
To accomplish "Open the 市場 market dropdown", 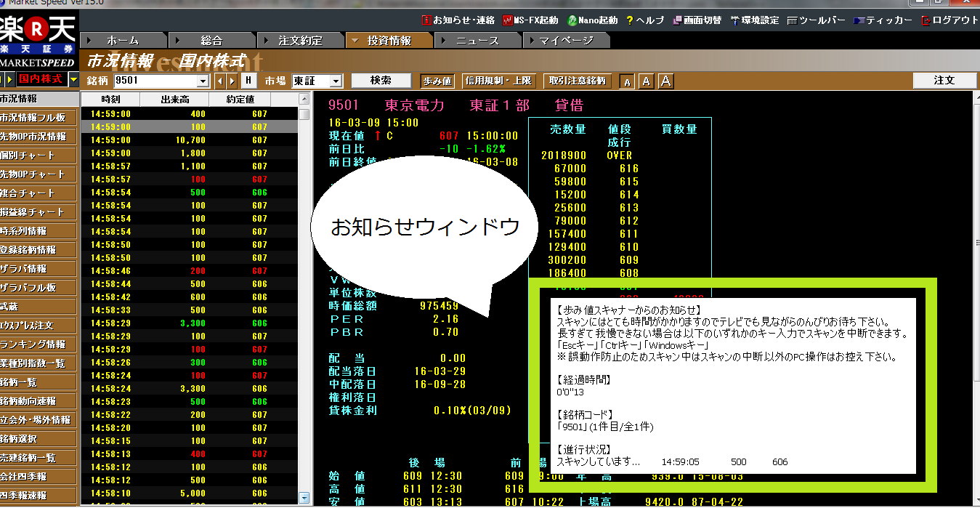I will [x=336, y=81].
